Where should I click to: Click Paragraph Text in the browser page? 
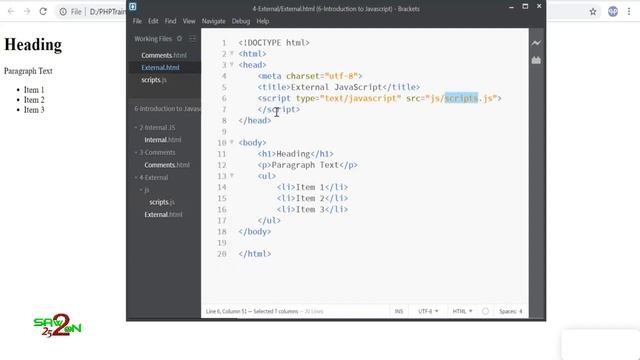click(x=28, y=71)
